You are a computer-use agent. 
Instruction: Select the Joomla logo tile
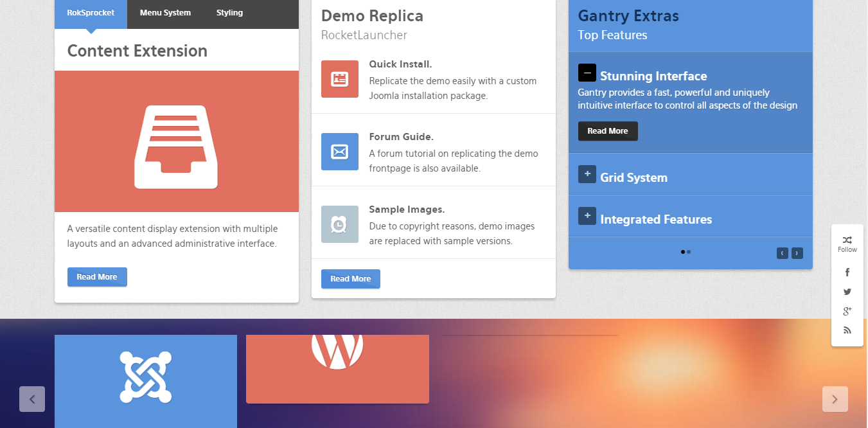coord(146,377)
